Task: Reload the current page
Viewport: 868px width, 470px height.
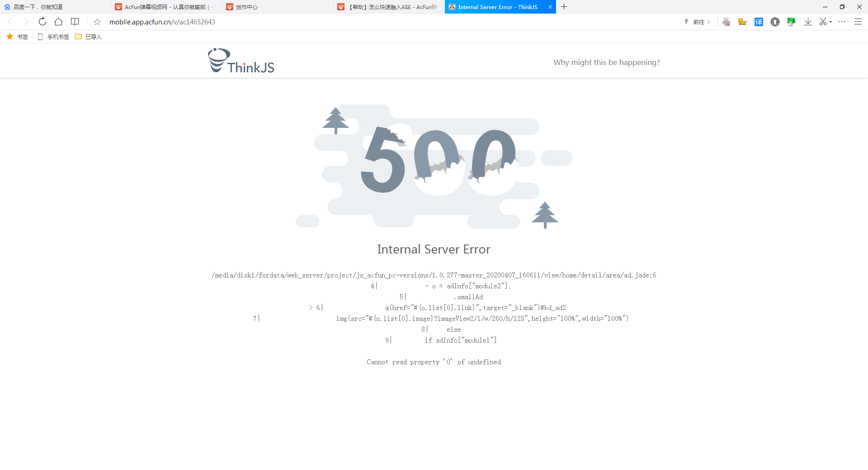Action: pyautogui.click(x=42, y=22)
